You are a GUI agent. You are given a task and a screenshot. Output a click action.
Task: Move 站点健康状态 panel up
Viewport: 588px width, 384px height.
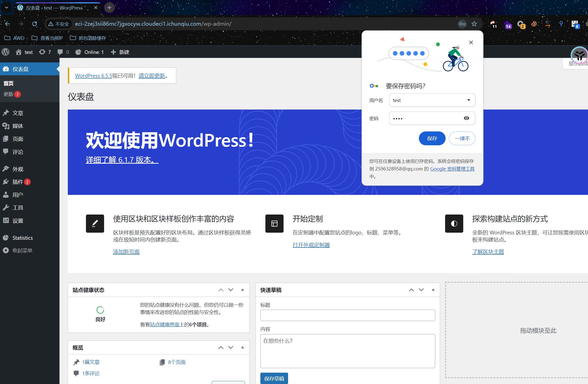pyautogui.click(x=221, y=290)
